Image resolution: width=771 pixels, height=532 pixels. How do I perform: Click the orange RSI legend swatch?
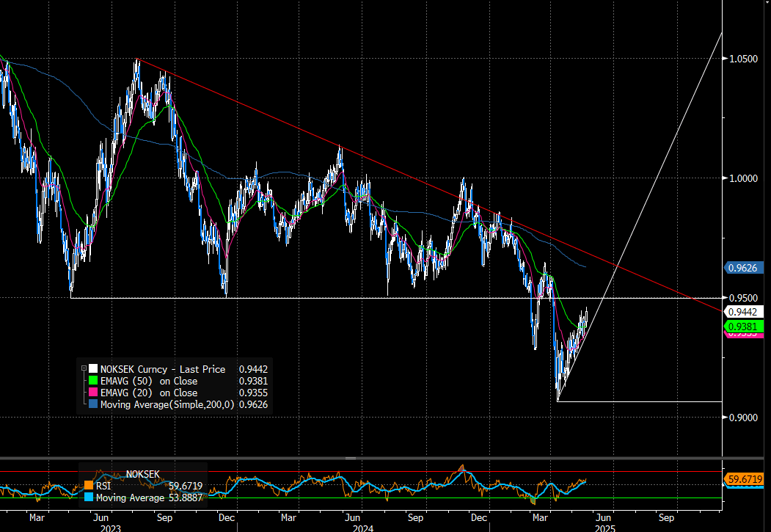pyautogui.click(x=89, y=485)
